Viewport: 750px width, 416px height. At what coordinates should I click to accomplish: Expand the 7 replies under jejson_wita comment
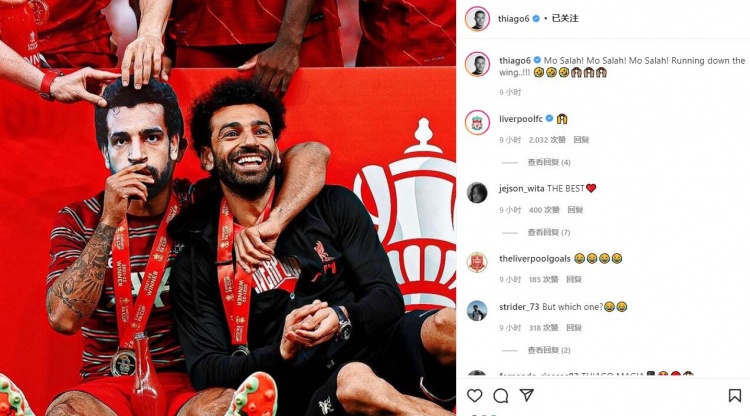549,232
